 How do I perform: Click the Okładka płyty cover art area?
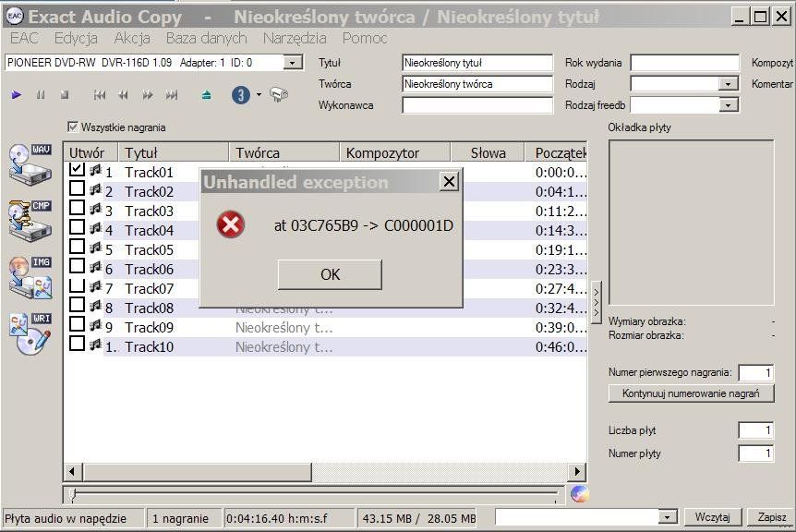[x=692, y=223]
